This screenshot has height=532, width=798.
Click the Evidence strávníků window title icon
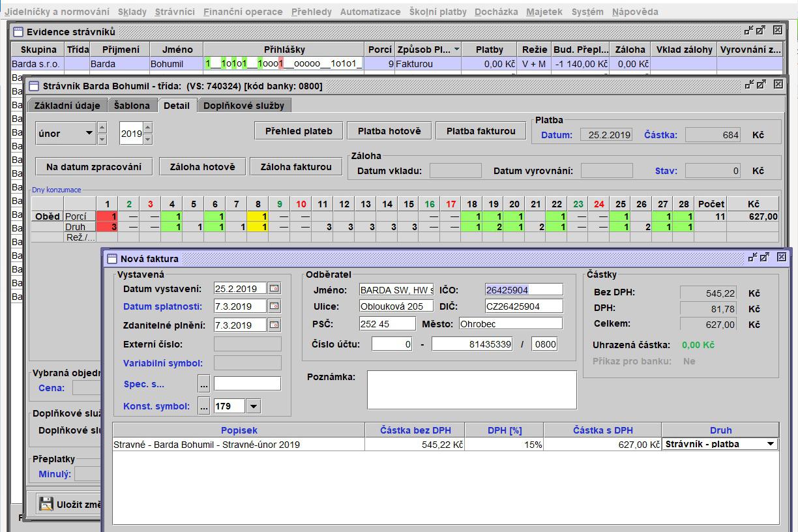[x=18, y=31]
